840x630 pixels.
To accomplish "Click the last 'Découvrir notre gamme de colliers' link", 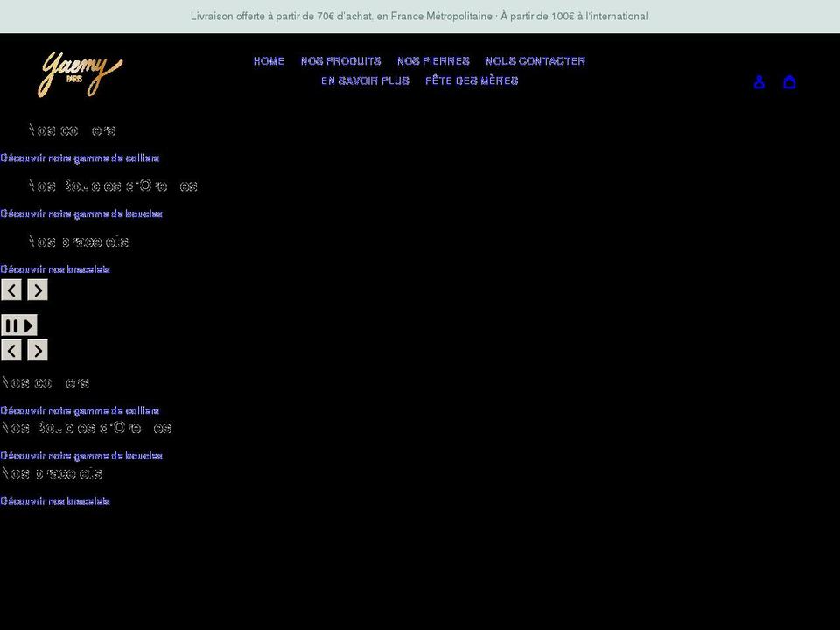I will 80,411.
